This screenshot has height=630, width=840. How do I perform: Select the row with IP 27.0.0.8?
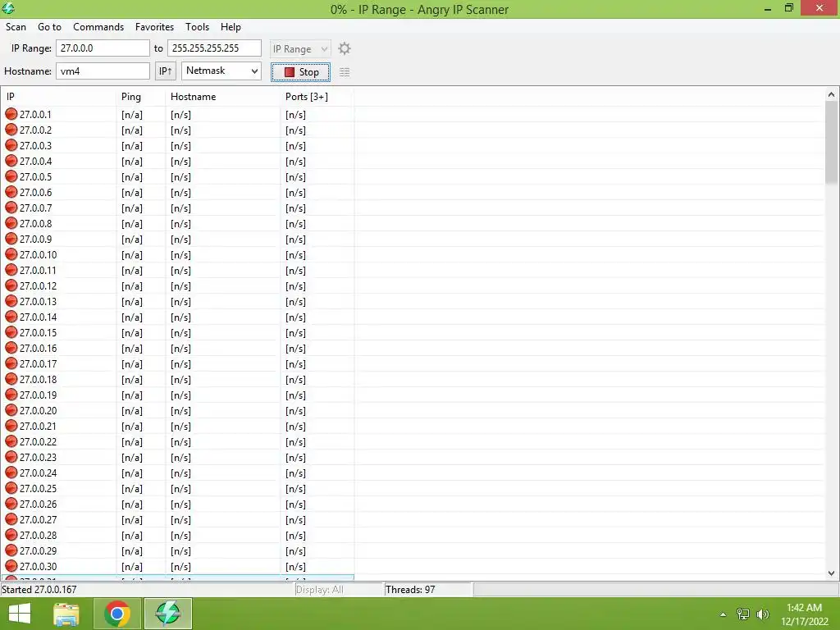[x=177, y=223]
